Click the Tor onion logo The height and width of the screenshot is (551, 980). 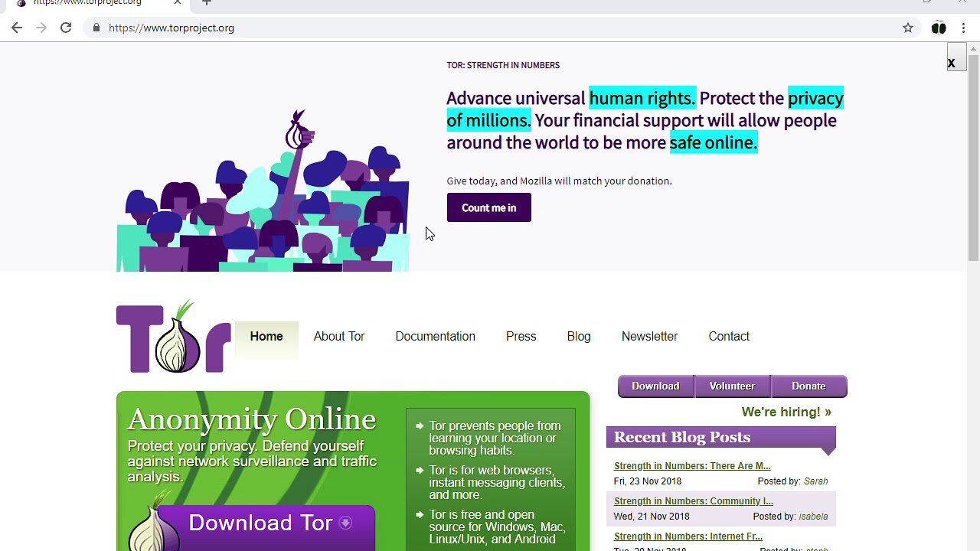(173, 337)
